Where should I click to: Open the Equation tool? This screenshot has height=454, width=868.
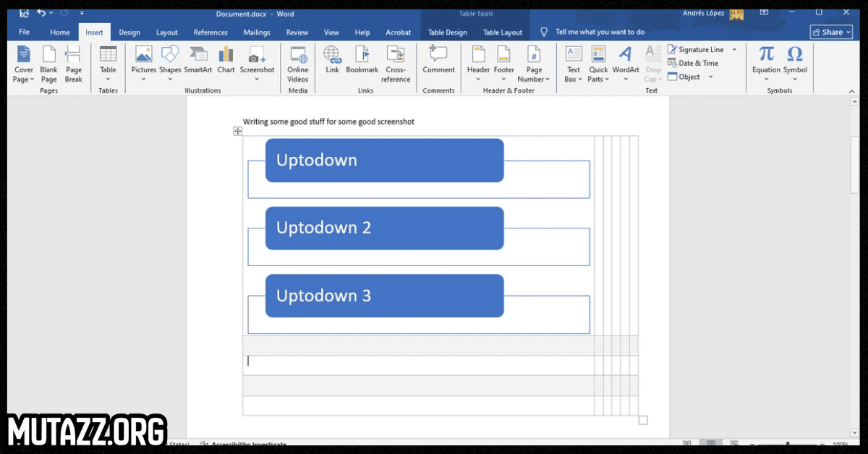(x=766, y=61)
